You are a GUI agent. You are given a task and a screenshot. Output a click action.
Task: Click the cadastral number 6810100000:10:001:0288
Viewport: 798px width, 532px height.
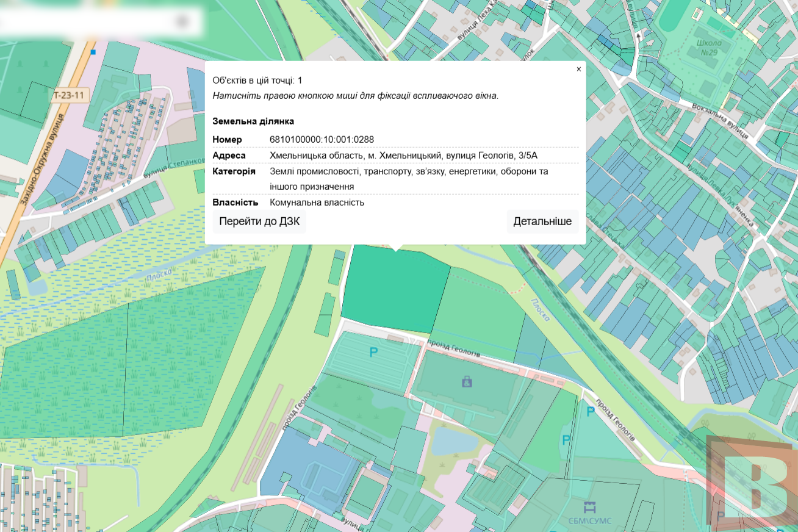322,140
